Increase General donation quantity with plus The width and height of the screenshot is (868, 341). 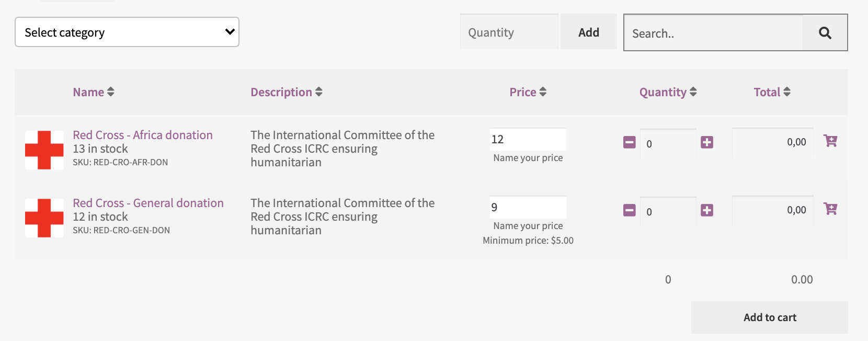tap(707, 210)
